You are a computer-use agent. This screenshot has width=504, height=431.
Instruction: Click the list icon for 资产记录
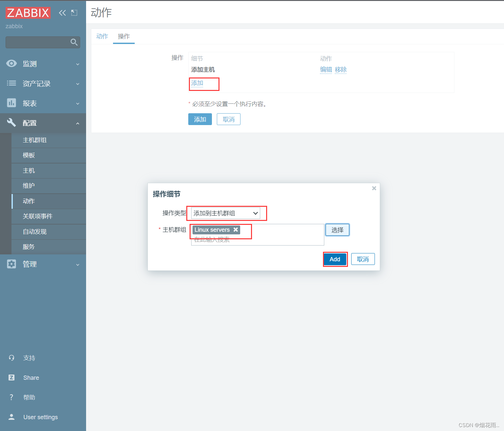[11, 83]
